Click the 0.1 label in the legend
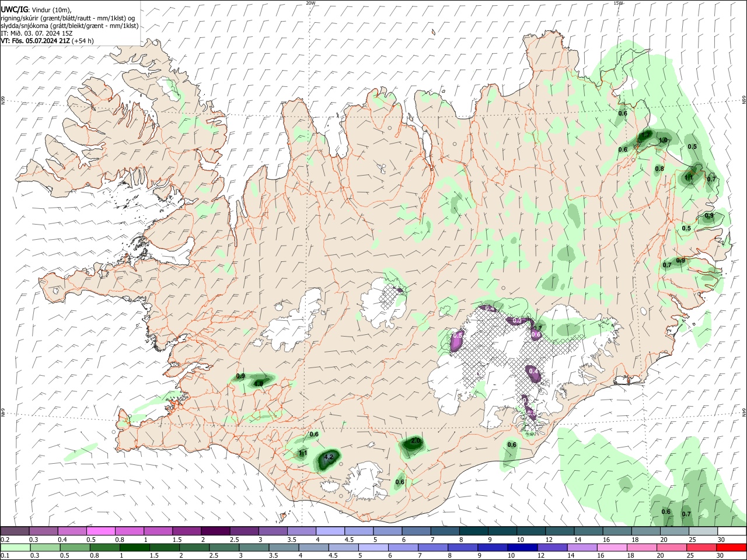This screenshot has width=747, height=560. pyautogui.click(x=5, y=556)
